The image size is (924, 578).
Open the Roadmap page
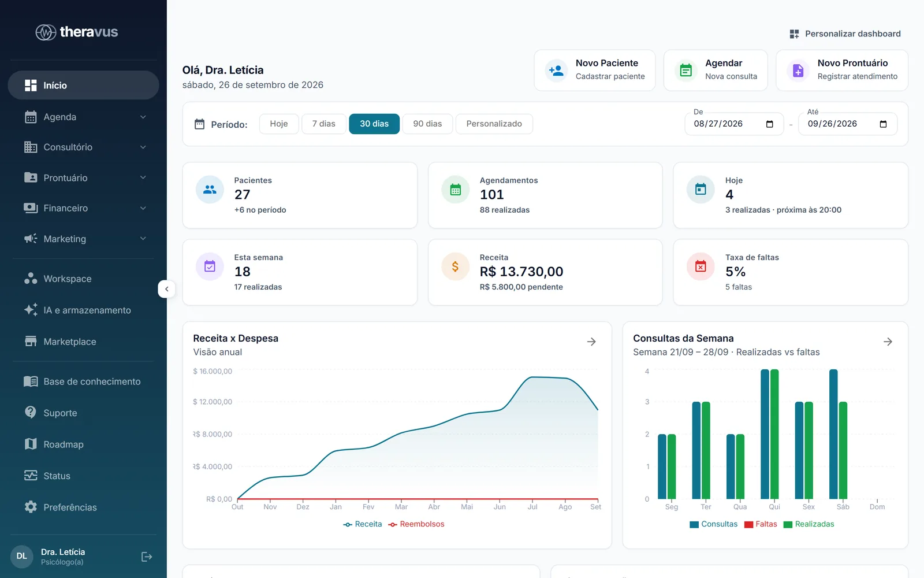[84, 444]
